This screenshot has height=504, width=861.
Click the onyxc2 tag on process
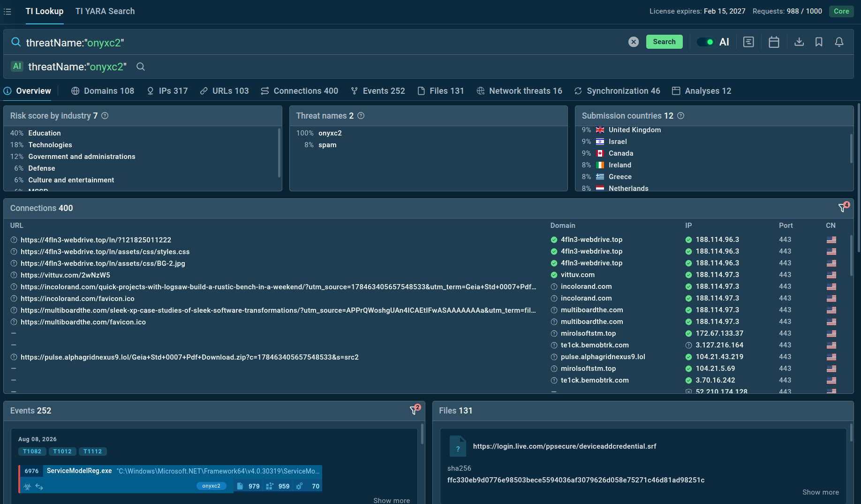tap(211, 486)
